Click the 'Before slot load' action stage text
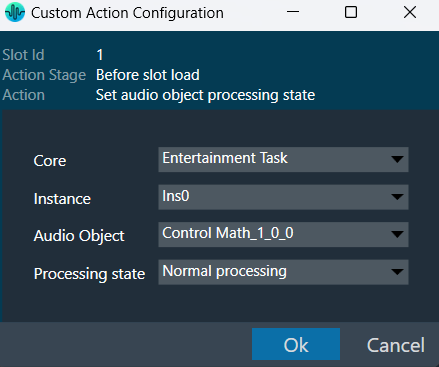 tap(148, 75)
